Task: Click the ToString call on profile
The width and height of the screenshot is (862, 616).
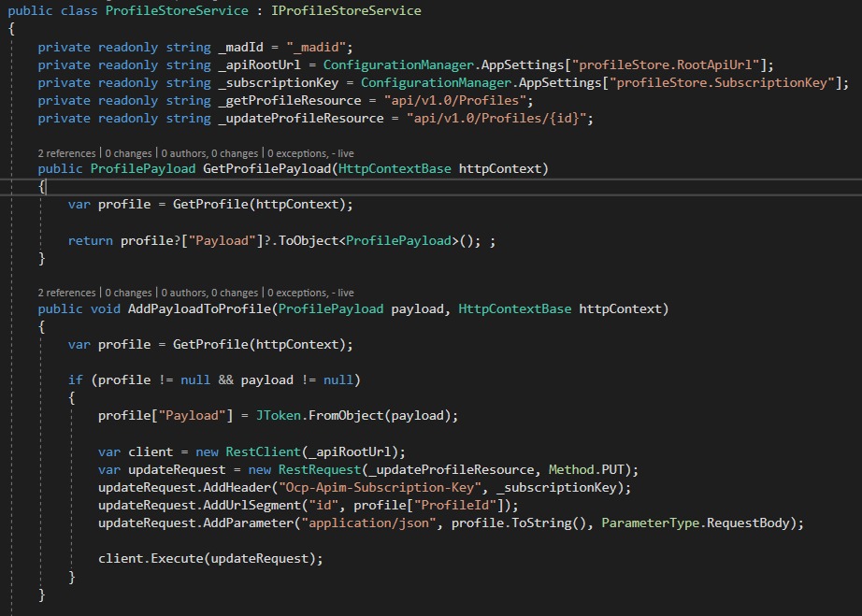Action: 542,523
